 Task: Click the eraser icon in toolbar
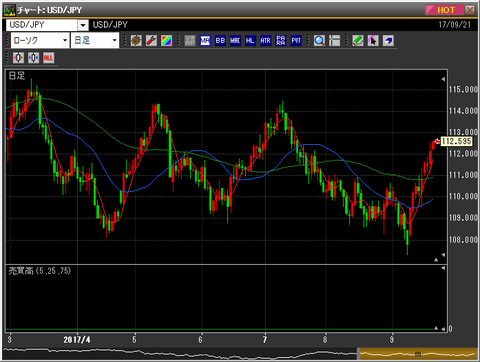click(388, 41)
